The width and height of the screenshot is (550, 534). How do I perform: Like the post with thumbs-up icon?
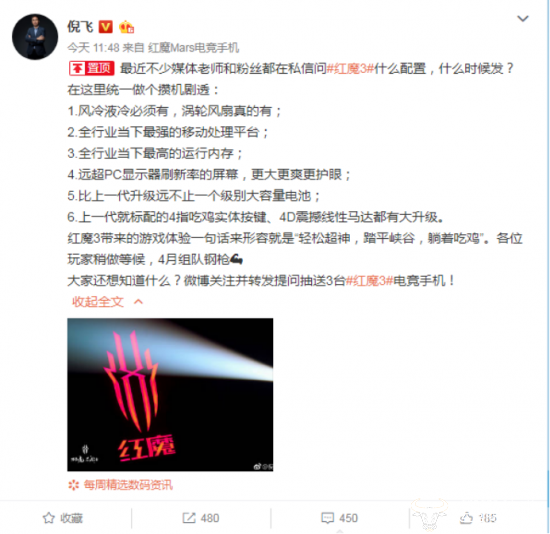point(466,518)
